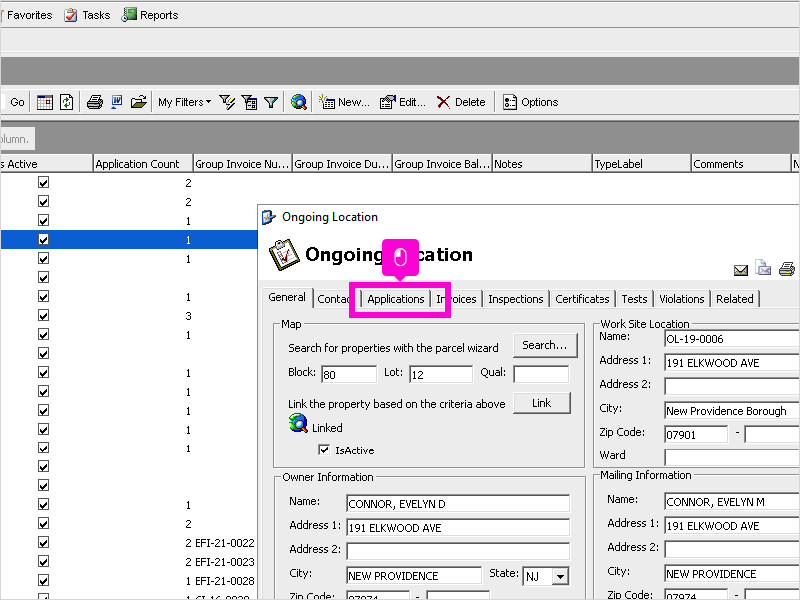Click the quick filter lightning funnel icon
Viewport: 800px width, 600px height.
(x=227, y=102)
